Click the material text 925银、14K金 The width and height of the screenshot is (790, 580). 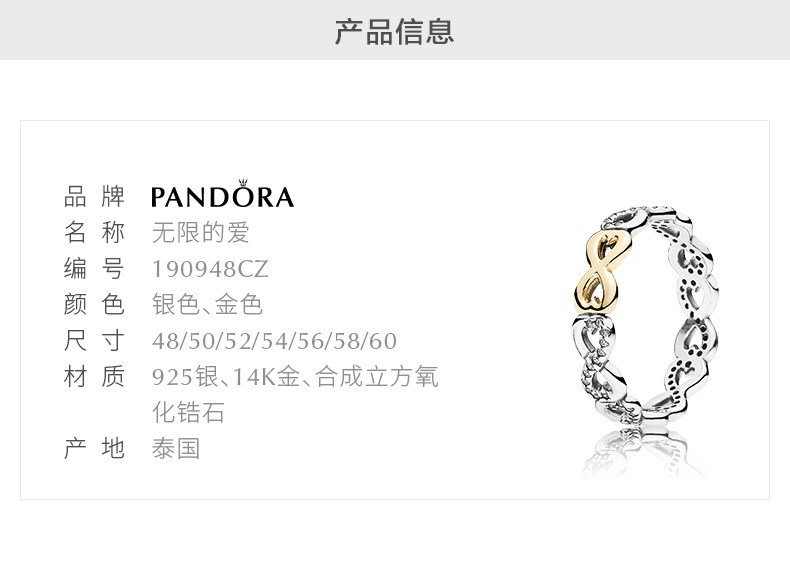coord(226,376)
